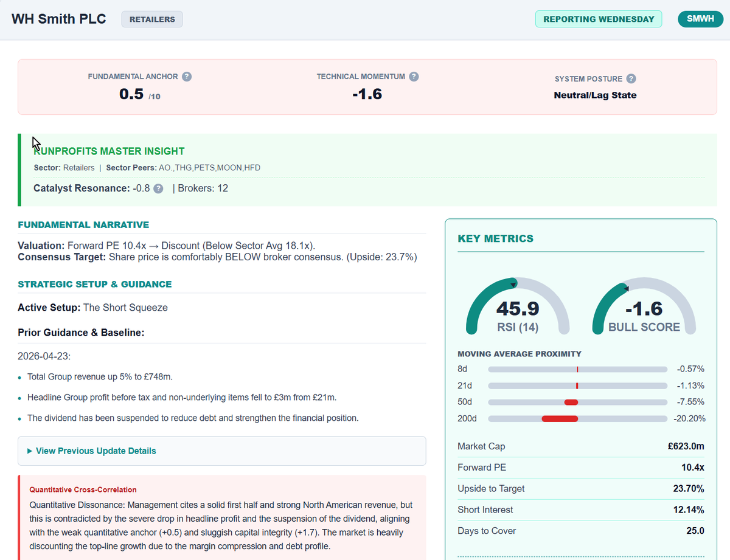This screenshot has width=730, height=560.
Task: Click the dividend suspended bullet
Action: click(193, 418)
